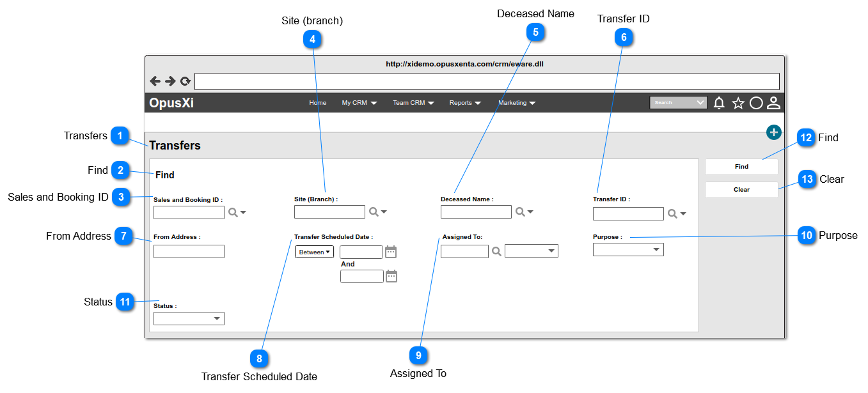Image resolution: width=868 pixels, height=393 pixels.
Task: Open calendar for first scheduled date
Action: pos(391,252)
